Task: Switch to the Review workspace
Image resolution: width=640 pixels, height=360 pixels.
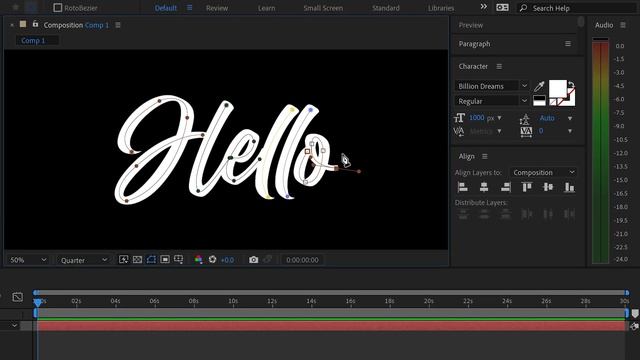Action: pos(217,8)
